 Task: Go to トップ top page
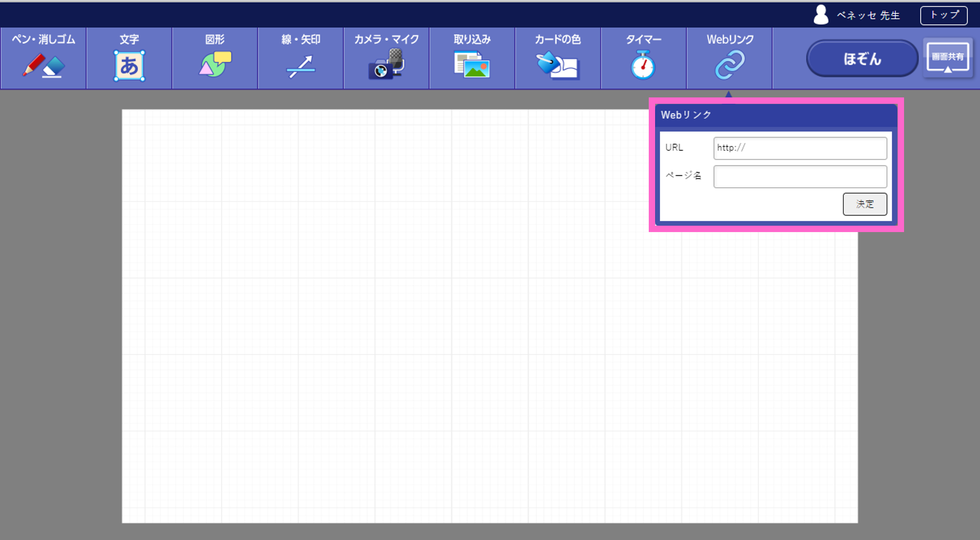(943, 15)
